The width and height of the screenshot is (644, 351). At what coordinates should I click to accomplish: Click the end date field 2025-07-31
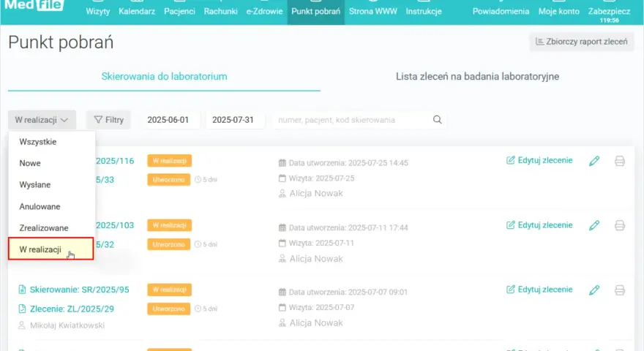[x=236, y=120]
